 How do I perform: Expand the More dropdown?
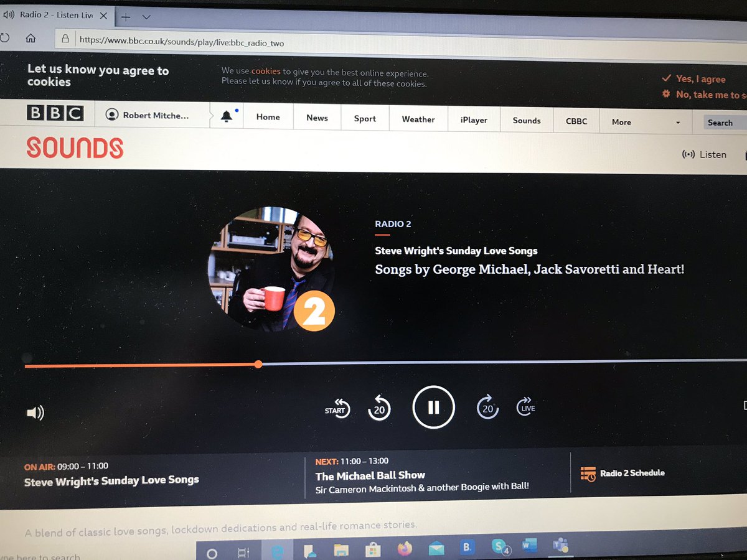(646, 122)
